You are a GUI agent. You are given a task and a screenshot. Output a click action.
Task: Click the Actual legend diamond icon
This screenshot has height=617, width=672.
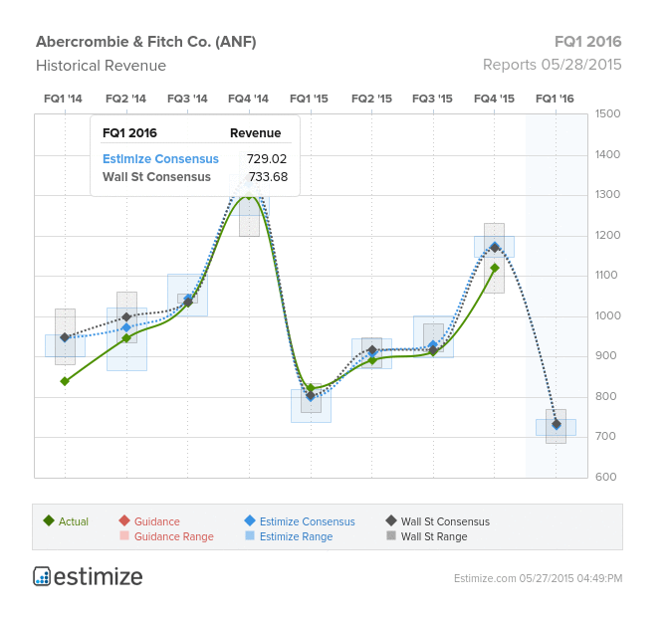49,520
